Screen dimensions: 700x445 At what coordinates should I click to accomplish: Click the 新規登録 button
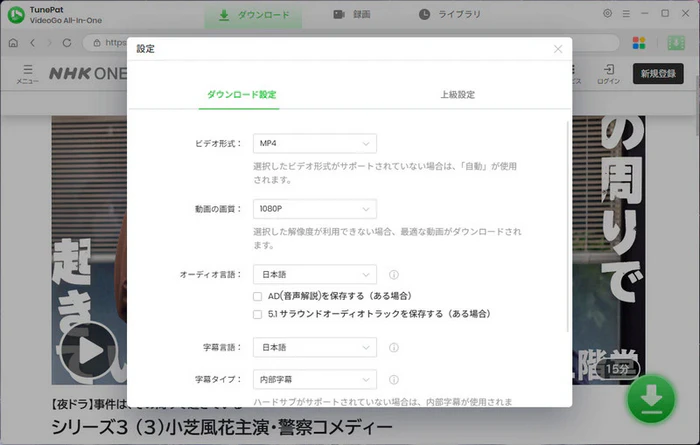pyautogui.click(x=658, y=74)
